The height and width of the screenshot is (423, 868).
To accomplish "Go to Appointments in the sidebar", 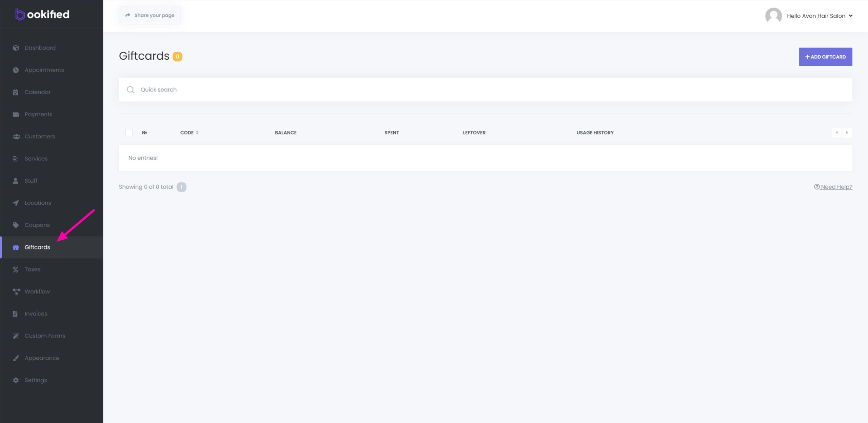I will pos(52,70).
